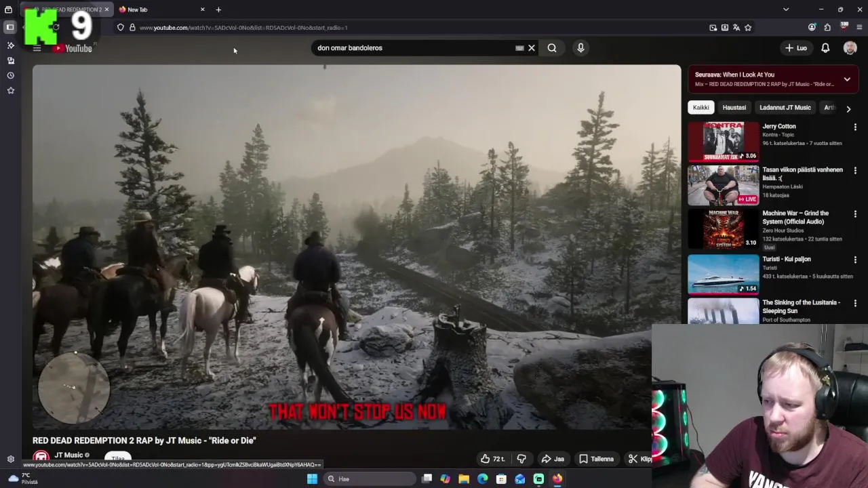
Task: Click picture-in-picture icon in address bar
Action: [x=713, y=28]
